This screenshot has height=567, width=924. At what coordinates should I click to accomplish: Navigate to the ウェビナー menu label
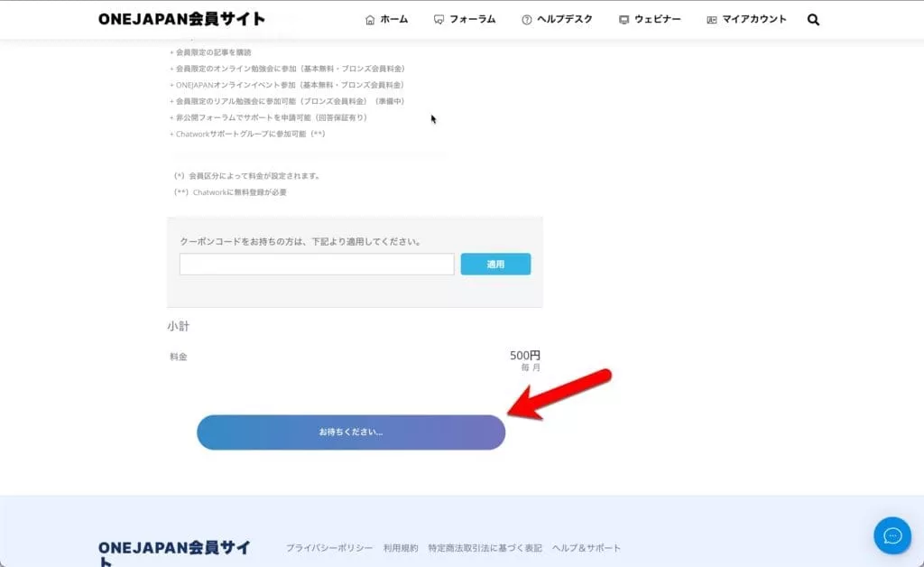pyautogui.click(x=658, y=19)
